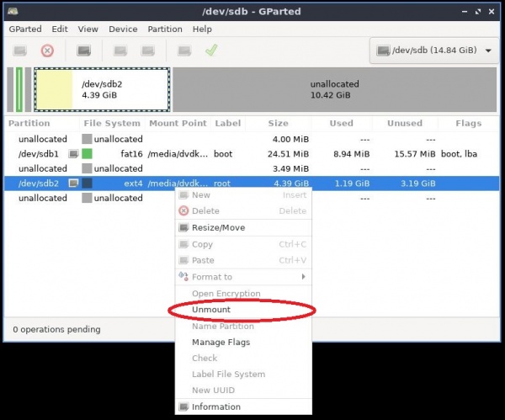Choose Unmount from the context menu
Viewport: 505px width, 420px height.
210,310
